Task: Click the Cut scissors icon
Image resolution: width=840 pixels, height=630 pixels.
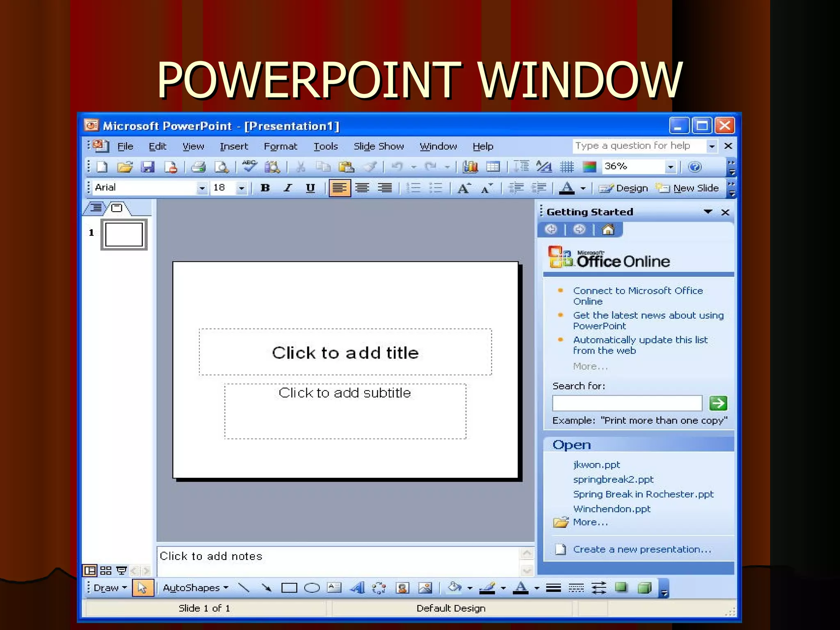Action: click(x=301, y=167)
